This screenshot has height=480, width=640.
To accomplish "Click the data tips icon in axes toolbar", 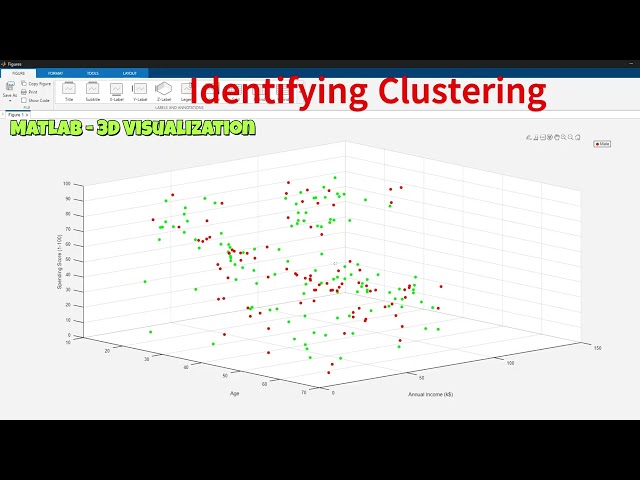I will pos(543,138).
